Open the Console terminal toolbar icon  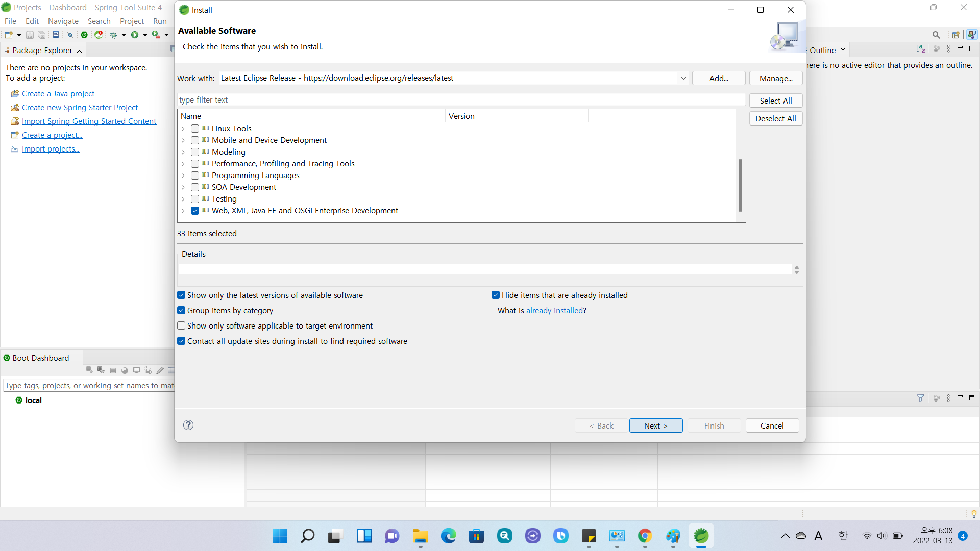pos(56,35)
